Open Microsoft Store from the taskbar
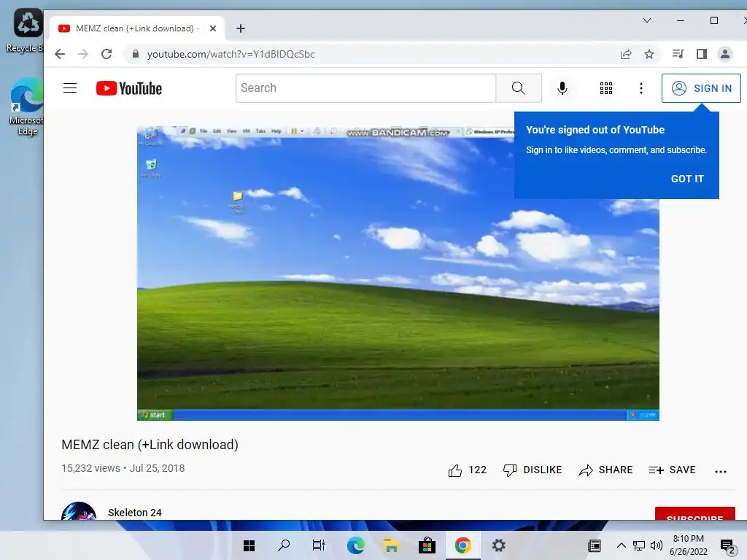This screenshot has height=560, width=747. click(x=427, y=545)
